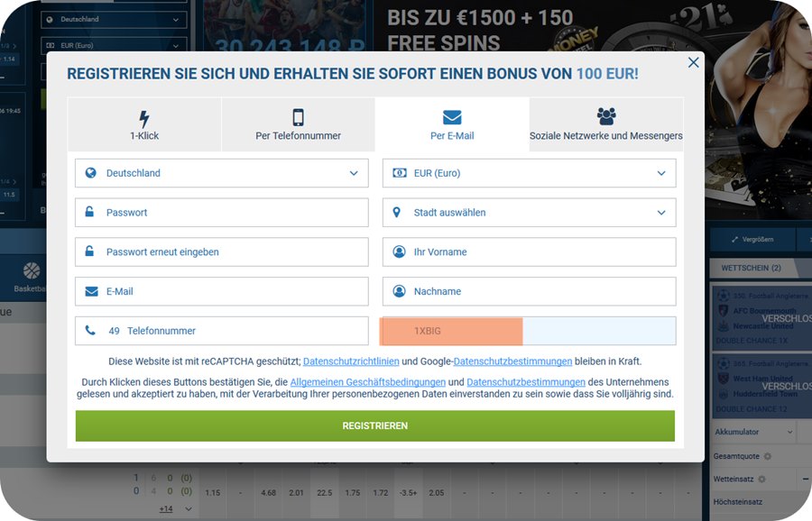812x521 pixels.
Task: Close the registration dialog with X
Action: click(x=694, y=62)
